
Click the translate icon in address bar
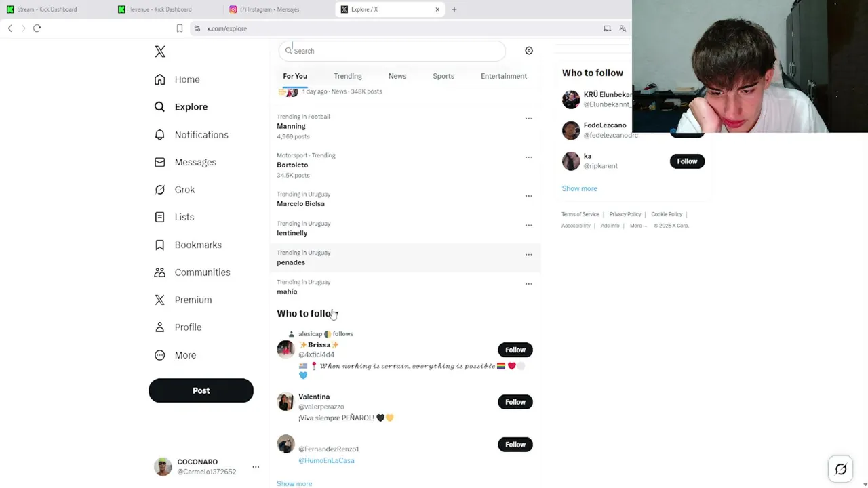tap(623, 28)
